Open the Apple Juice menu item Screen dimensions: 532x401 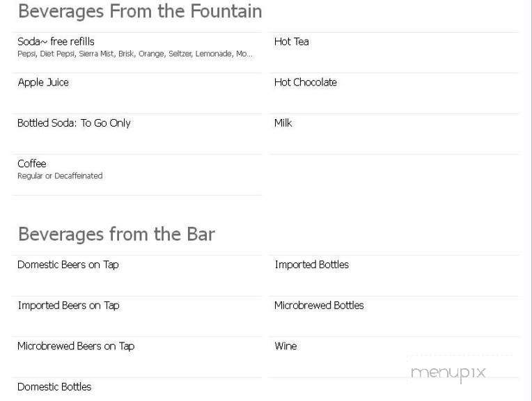pyautogui.click(x=43, y=82)
